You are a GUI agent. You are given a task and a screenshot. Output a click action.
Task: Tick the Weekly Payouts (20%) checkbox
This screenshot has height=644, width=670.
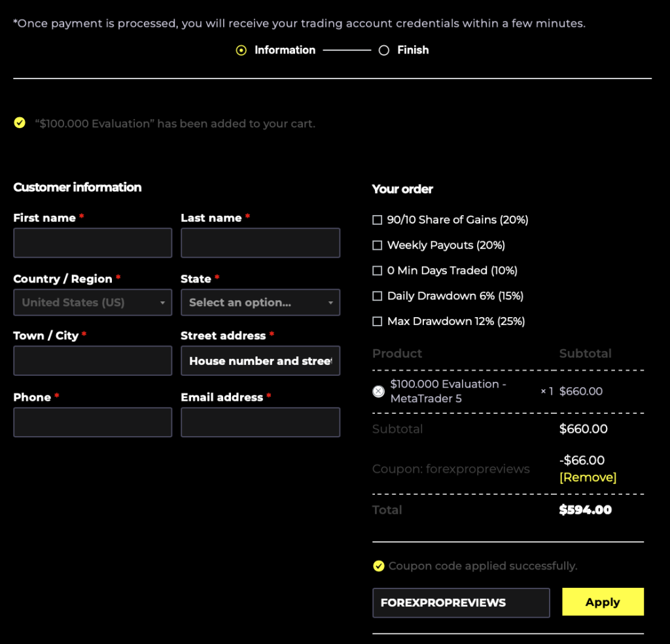tap(377, 245)
